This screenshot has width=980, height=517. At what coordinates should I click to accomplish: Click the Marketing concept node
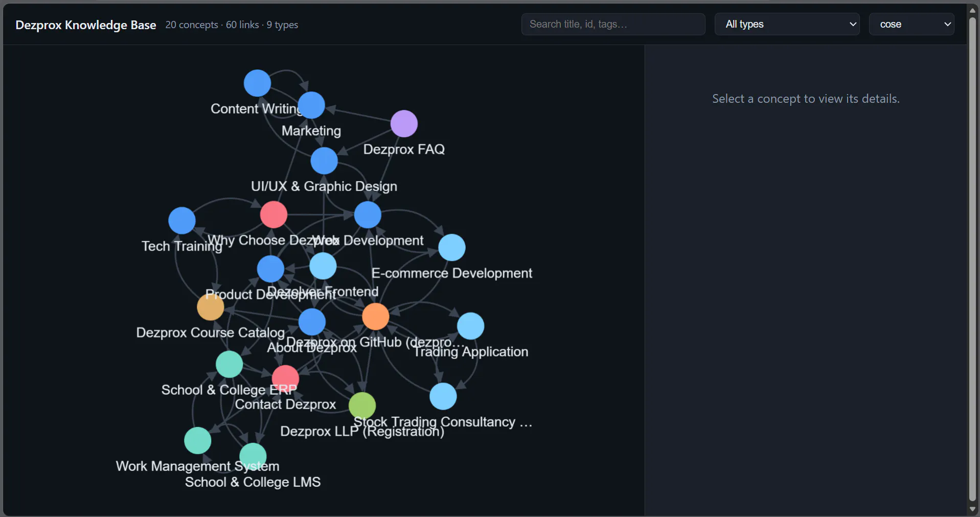(x=311, y=105)
